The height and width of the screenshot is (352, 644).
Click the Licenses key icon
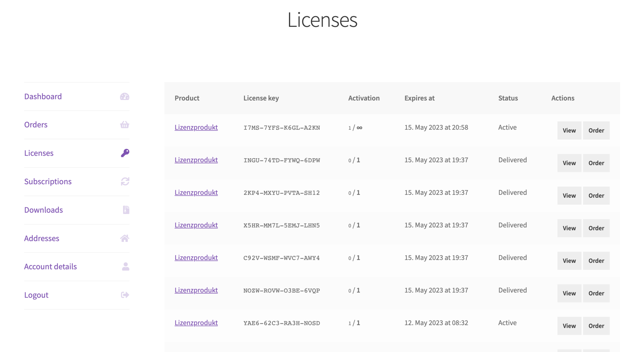tap(125, 153)
